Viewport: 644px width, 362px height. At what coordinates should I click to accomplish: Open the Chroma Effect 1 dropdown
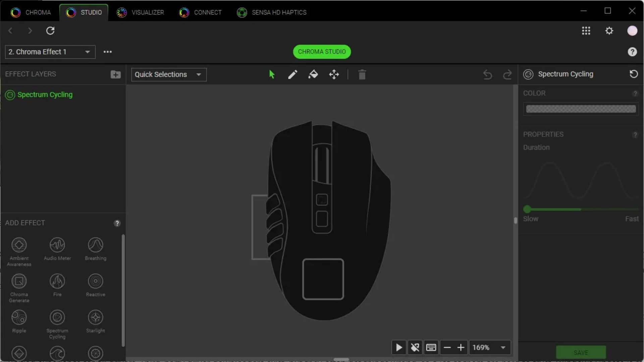(50, 52)
